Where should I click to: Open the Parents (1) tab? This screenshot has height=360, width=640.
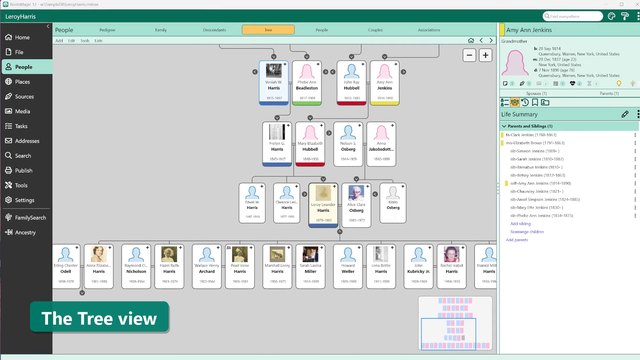(x=609, y=93)
